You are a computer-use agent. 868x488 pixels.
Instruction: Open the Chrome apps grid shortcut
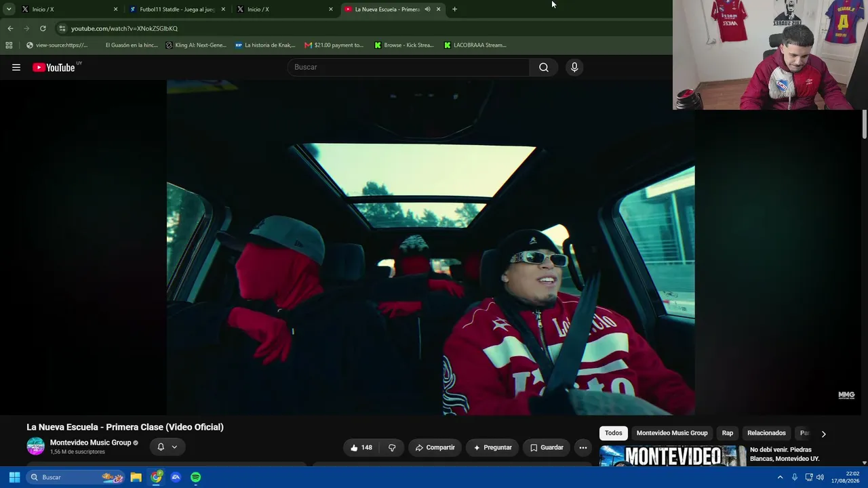[x=9, y=45]
